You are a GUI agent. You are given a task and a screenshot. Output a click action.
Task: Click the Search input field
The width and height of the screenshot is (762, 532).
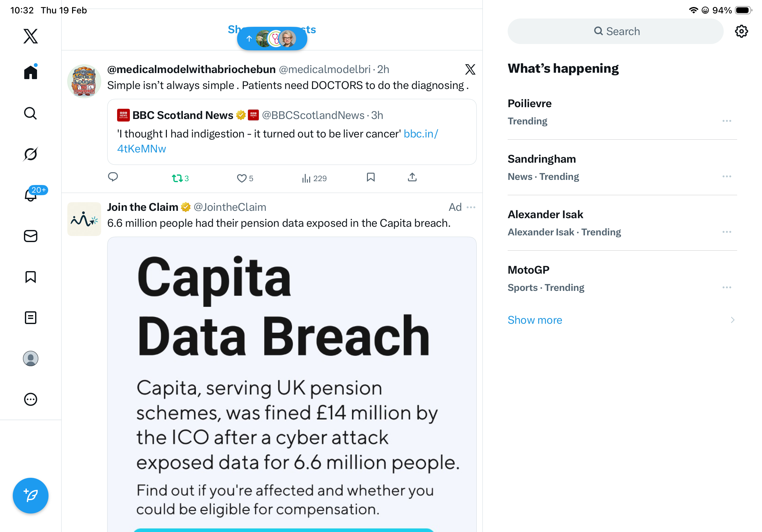pyautogui.click(x=615, y=32)
